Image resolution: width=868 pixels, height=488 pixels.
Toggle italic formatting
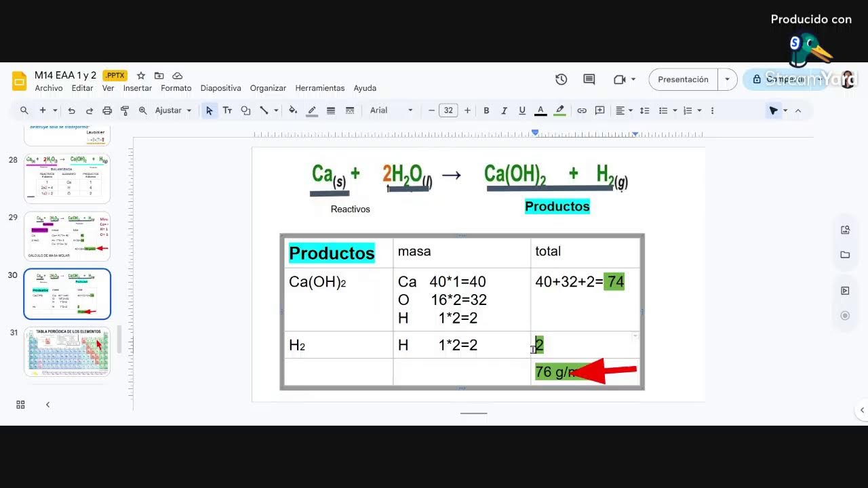pos(504,110)
